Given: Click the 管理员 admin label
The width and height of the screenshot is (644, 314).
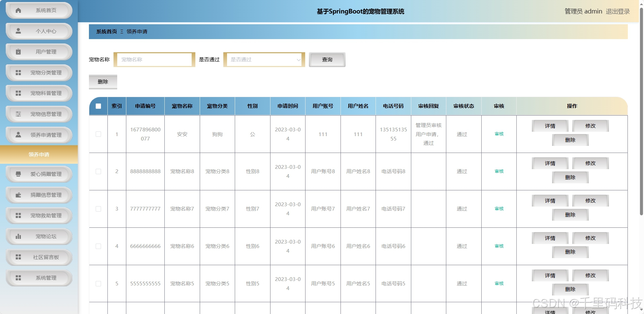Looking at the screenshot, I should (583, 11).
